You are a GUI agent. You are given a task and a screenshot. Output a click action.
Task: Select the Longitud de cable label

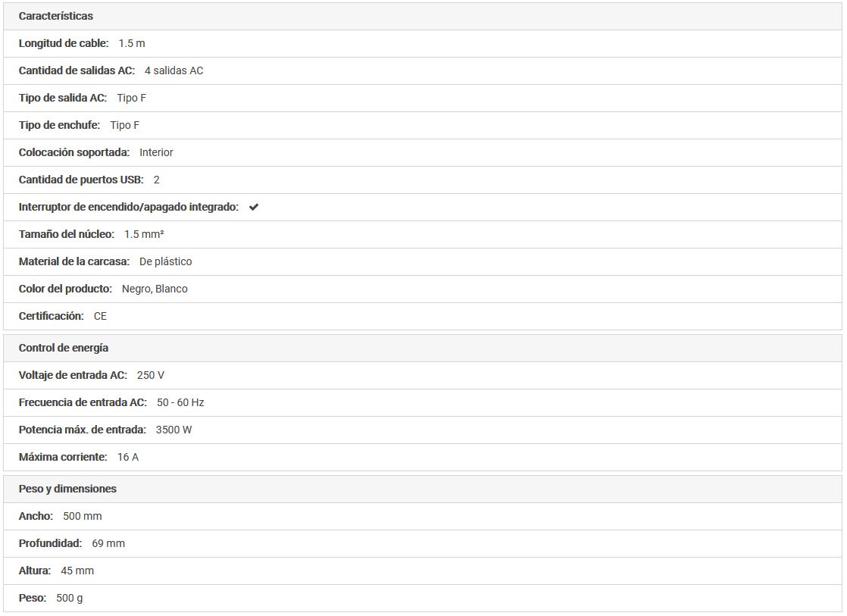64,43
